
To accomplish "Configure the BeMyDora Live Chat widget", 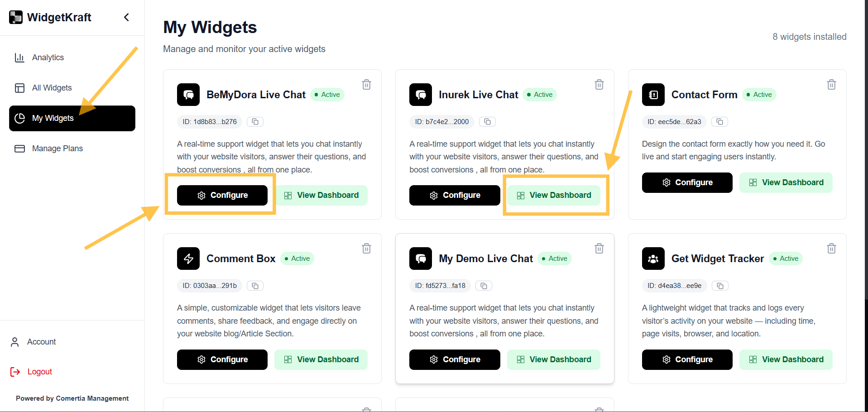I will (x=222, y=195).
